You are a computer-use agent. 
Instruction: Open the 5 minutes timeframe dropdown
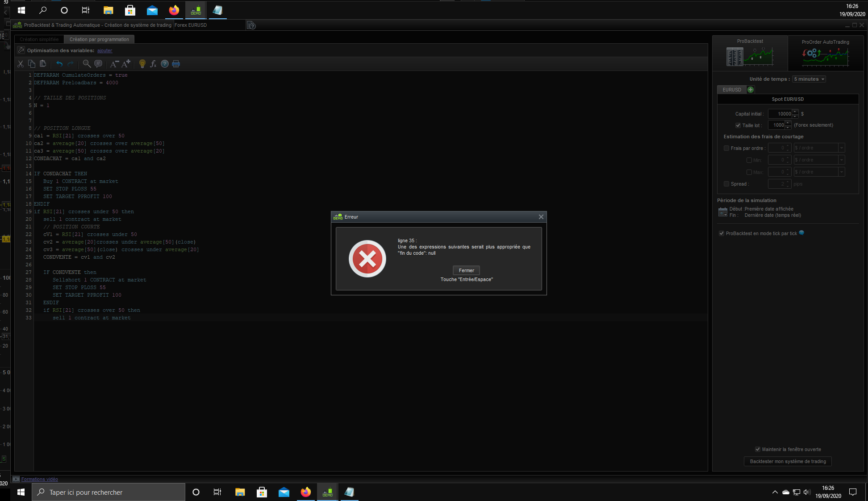point(809,79)
